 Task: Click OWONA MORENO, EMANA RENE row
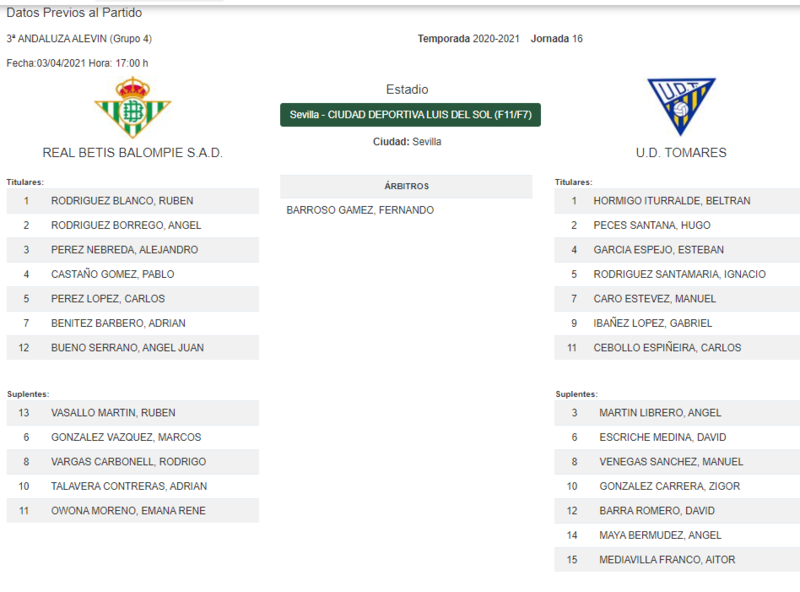tap(133, 511)
